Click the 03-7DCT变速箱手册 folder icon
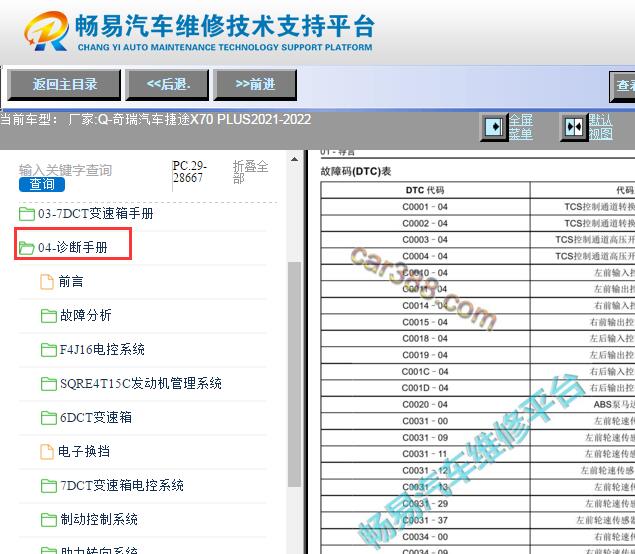 [27, 213]
